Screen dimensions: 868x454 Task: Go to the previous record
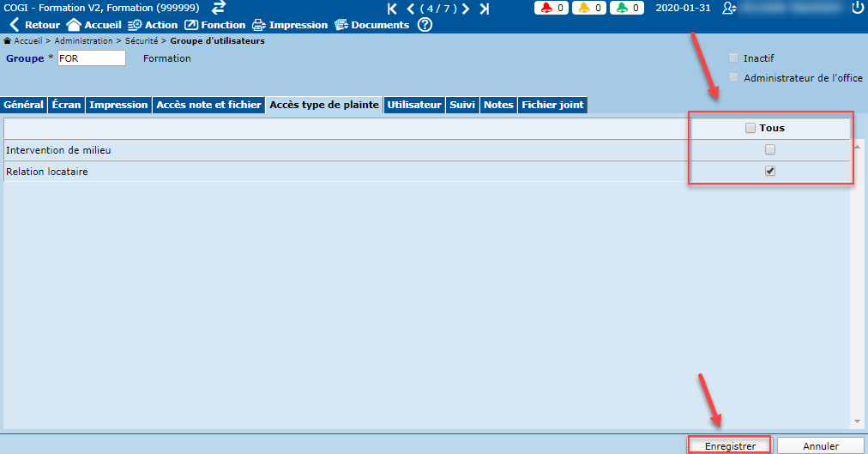tap(410, 9)
